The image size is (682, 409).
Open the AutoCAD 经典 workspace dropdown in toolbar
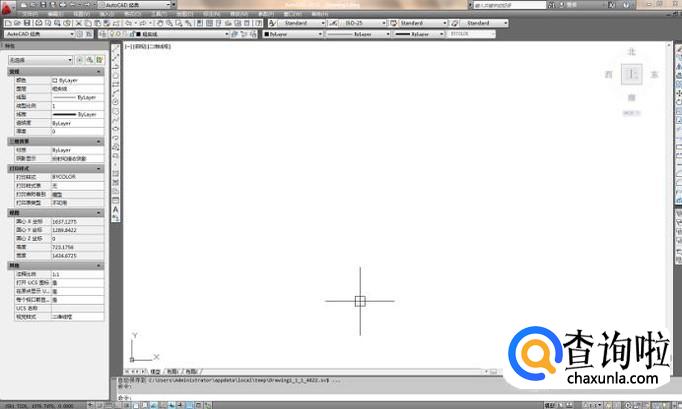tap(40, 34)
